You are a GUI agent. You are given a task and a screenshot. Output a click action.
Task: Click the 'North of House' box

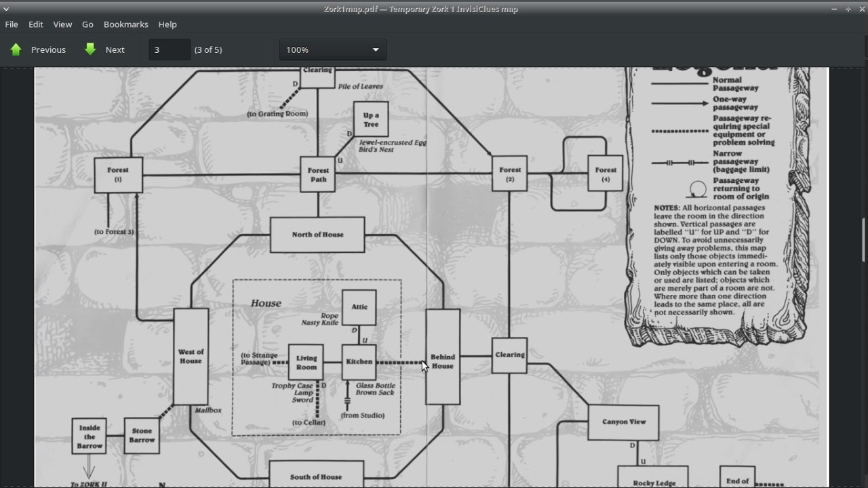pyautogui.click(x=317, y=235)
